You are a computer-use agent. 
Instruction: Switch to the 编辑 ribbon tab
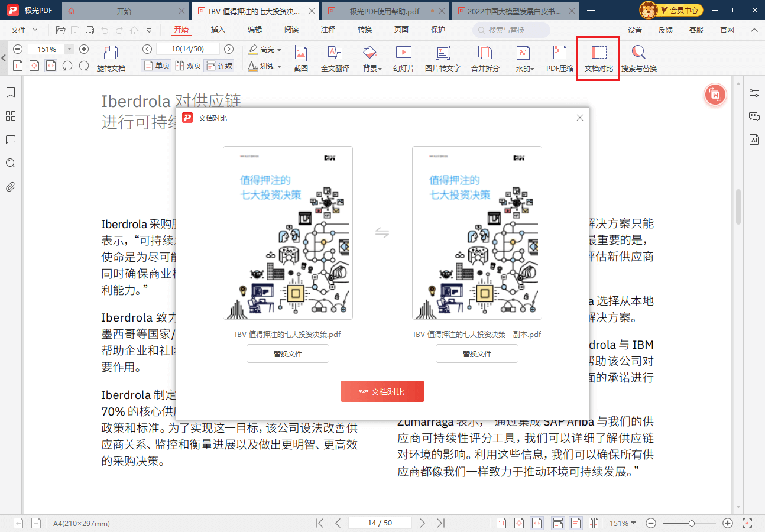tap(255, 30)
